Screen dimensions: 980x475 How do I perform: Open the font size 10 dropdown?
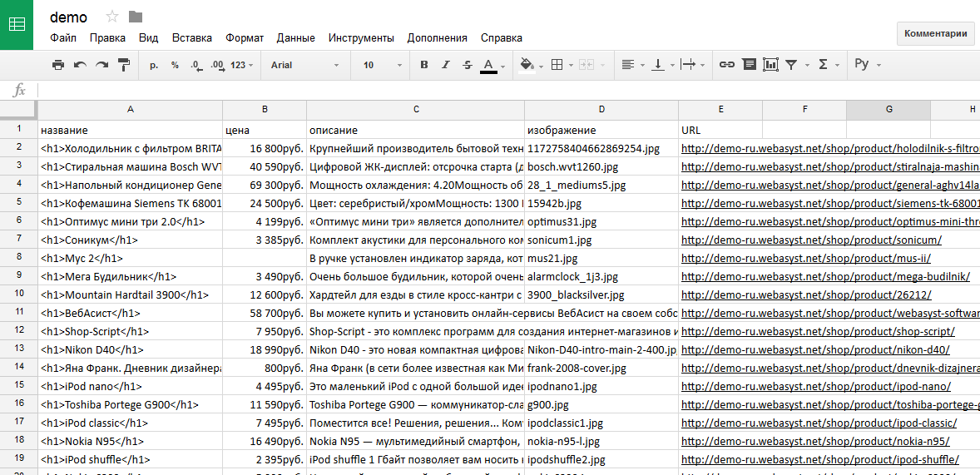(x=383, y=65)
